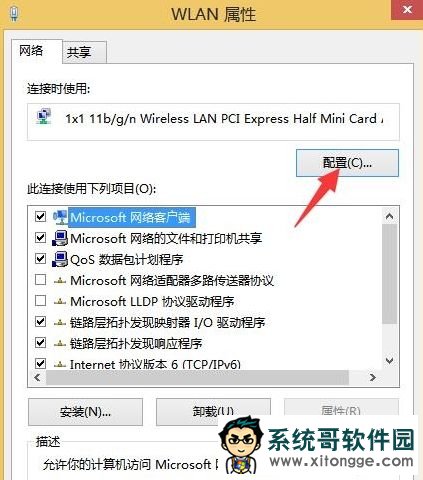Enable Microsoft 网络适配器多路传送器协议 checkbox
The height and width of the screenshot is (480, 423).
40,280
